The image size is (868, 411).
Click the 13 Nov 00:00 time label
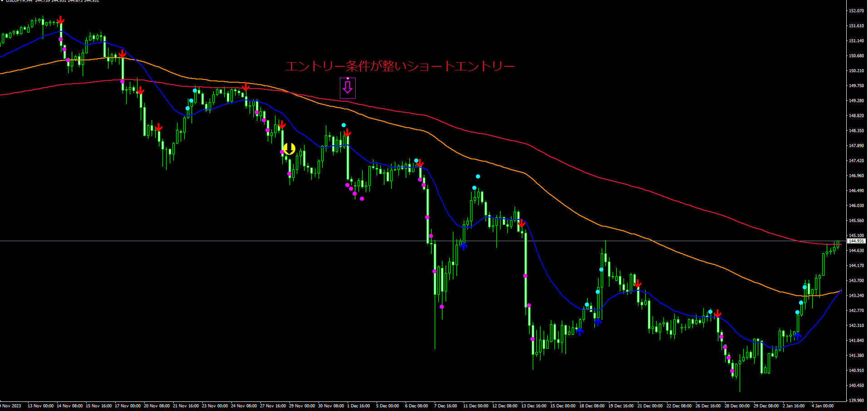coord(40,406)
